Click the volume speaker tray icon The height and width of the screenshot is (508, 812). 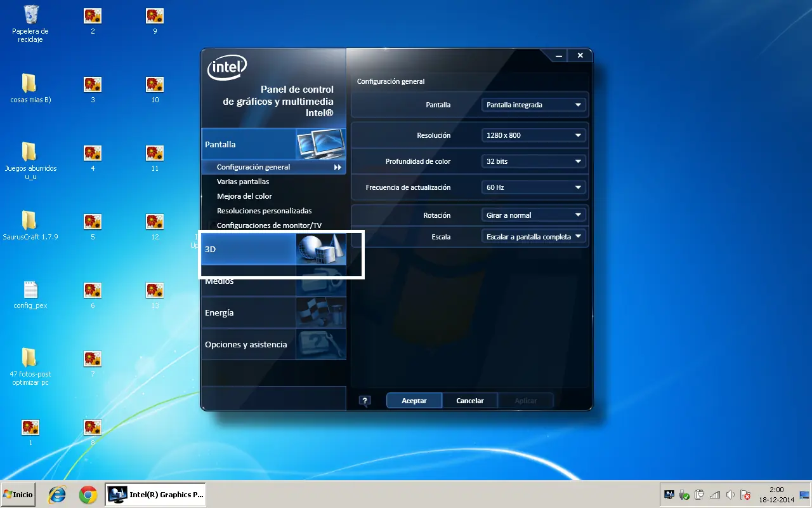pos(730,495)
